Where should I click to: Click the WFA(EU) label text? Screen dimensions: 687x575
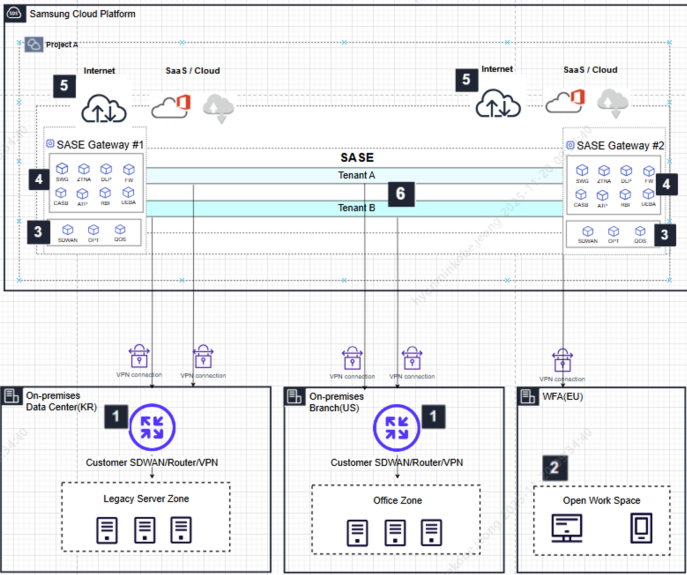(x=563, y=397)
